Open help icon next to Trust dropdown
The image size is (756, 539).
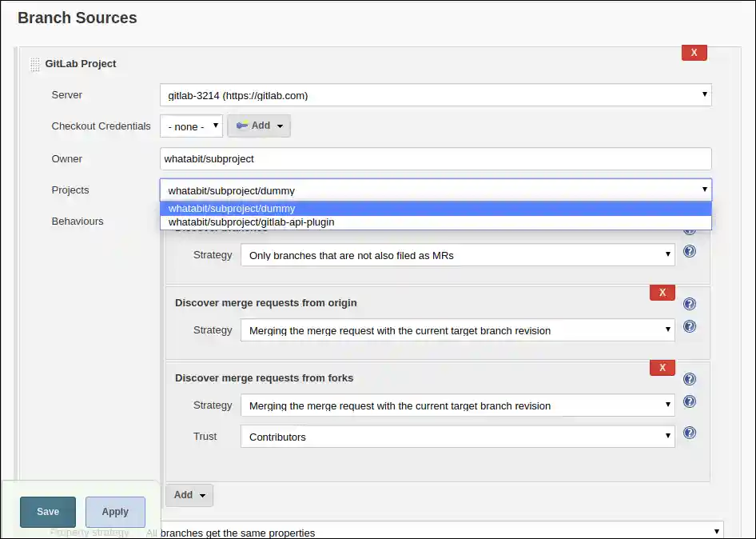coord(690,433)
